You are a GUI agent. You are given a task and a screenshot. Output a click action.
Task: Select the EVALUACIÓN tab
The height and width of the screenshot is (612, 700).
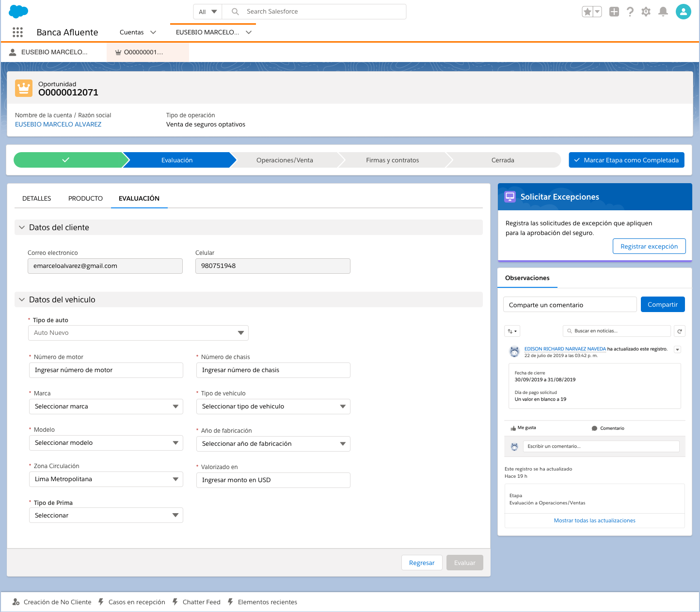[x=139, y=198]
